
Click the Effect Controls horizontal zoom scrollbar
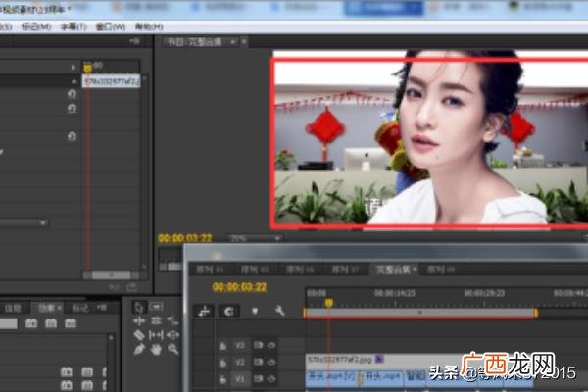111,275
